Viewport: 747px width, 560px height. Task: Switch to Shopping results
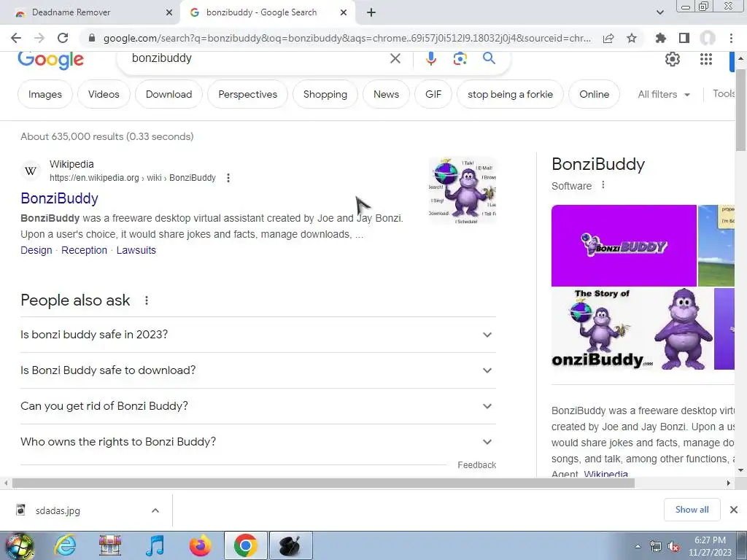(x=325, y=94)
